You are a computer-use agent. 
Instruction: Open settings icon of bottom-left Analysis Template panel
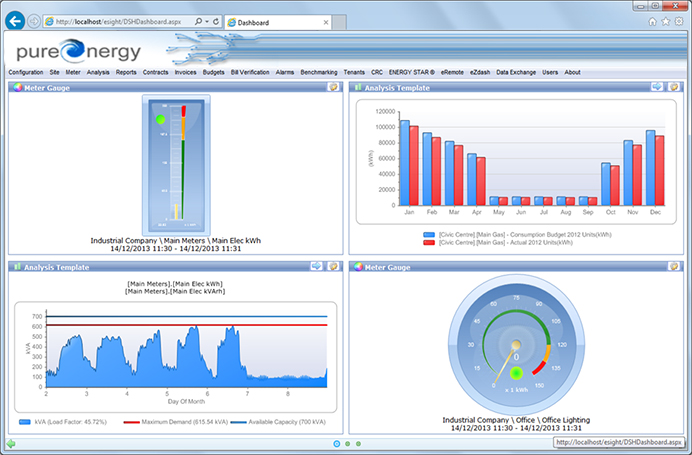pyautogui.click(x=334, y=266)
